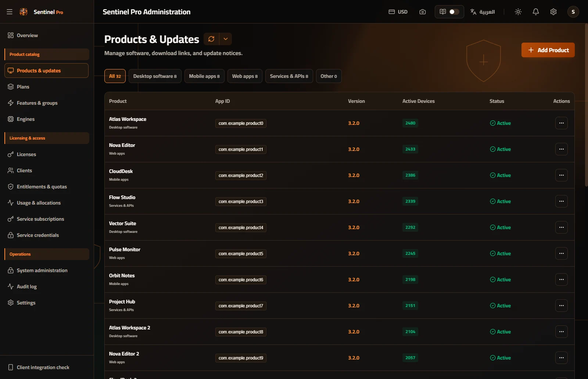Filter by Services & APIs tab
Image resolution: width=588 pixels, height=379 pixels.
[x=289, y=76]
